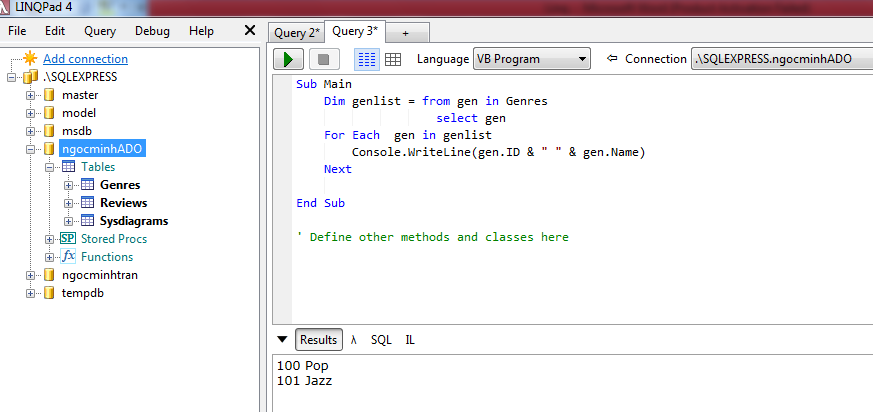Viewport: 873px width, 412px height.
Task: Open the Query menu
Action: pyautogui.click(x=100, y=31)
